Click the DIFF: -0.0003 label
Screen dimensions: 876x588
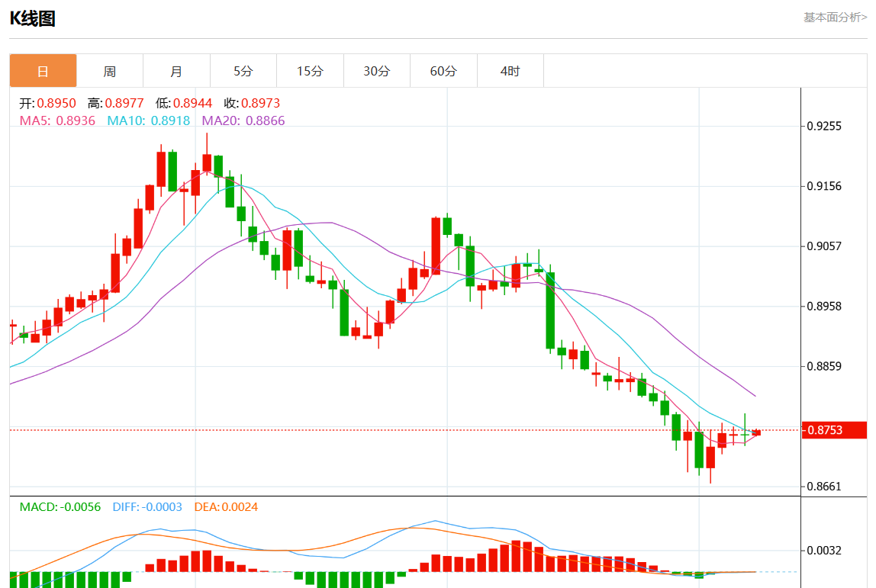(147, 507)
